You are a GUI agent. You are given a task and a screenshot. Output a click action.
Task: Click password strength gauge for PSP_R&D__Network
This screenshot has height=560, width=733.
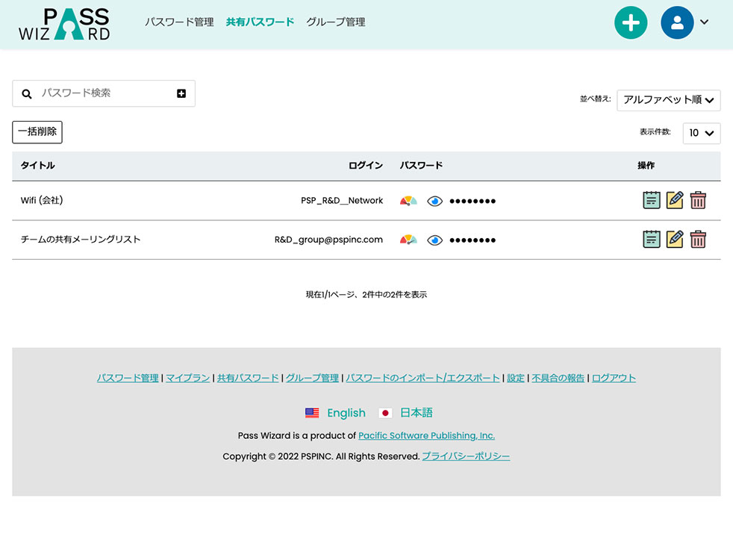coord(408,201)
